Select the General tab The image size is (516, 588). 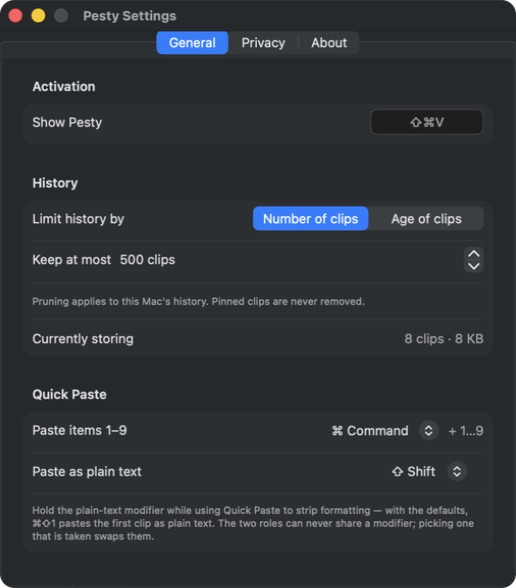click(192, 43)
